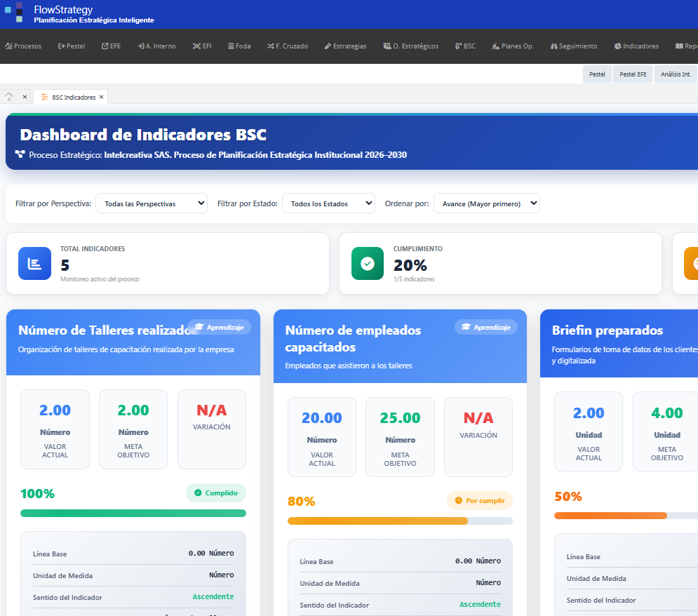Open the Avance ordering dropdown

486,203
